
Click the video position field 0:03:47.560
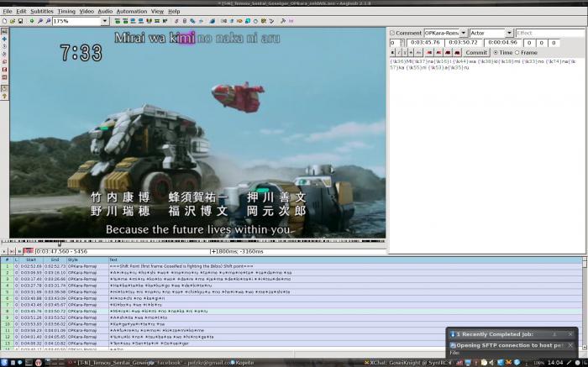coord(122,252)
